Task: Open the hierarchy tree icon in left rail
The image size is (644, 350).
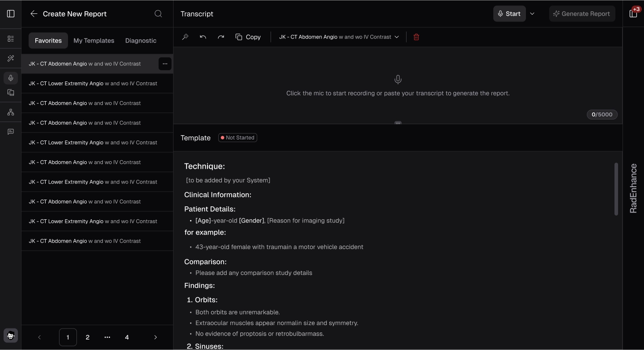Action: tap(11, 112)
